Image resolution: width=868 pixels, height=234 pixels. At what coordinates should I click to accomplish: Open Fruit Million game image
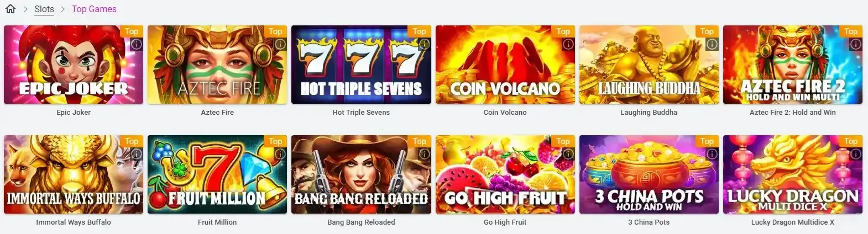(x=217, y=174)
